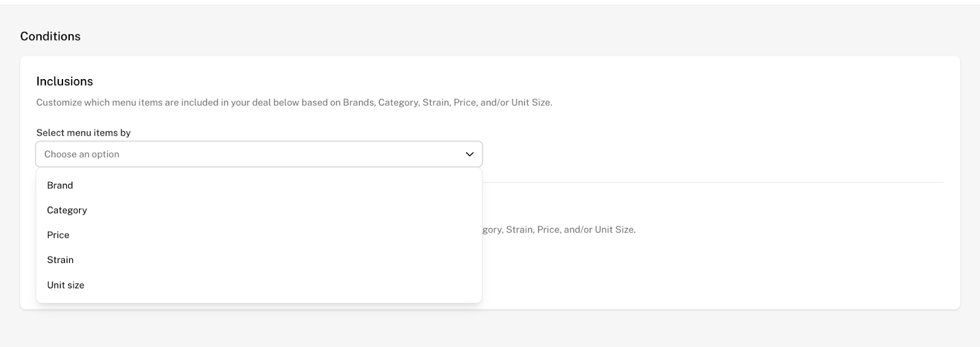This screenshot has width=980, height=347.
Task: Click "Price" in the Inclusions description sentence
Action: 464,102
